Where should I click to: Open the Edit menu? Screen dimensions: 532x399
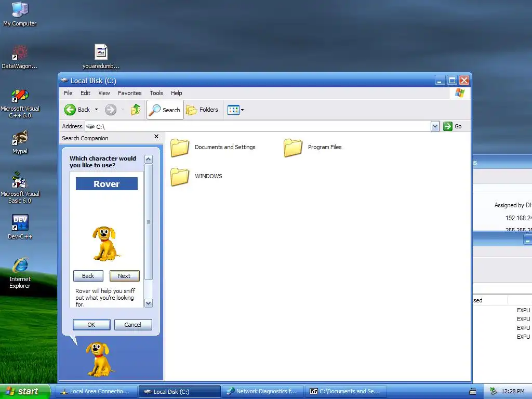[85, 93]
